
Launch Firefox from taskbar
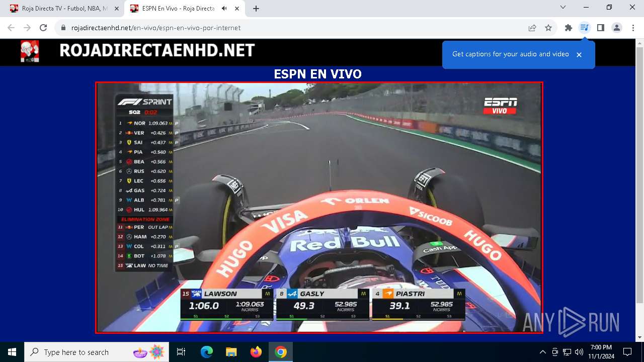tap(256, 352)
